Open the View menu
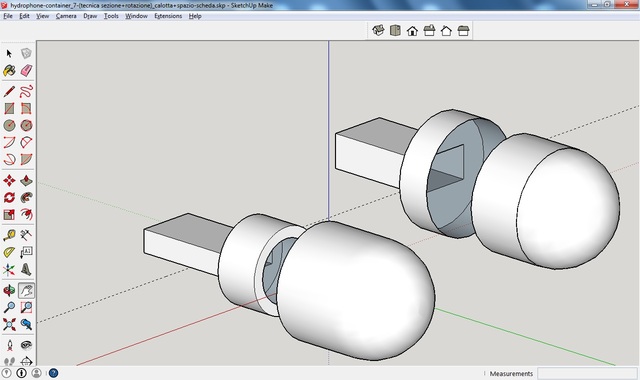This screenshot has height=380, width=640. (42, 16)
